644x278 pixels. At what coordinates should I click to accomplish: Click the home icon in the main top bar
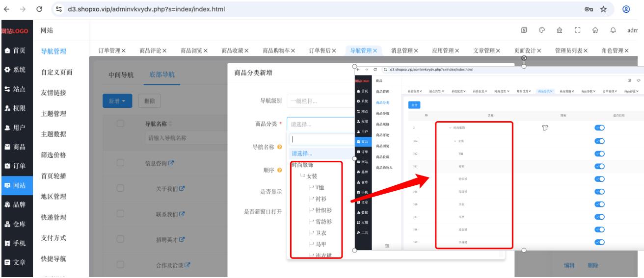(595, 30)
